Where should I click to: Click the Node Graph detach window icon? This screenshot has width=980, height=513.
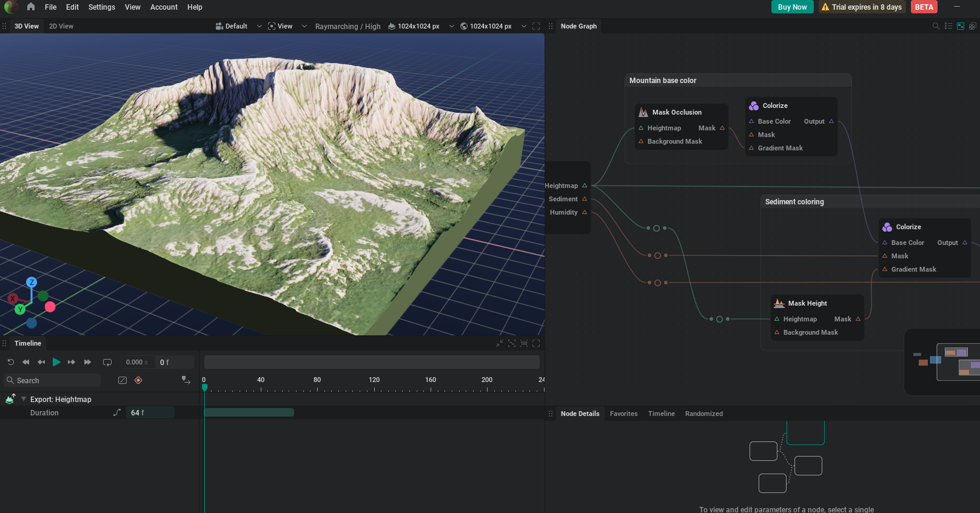pyautogui.click(x=972, y=26)
